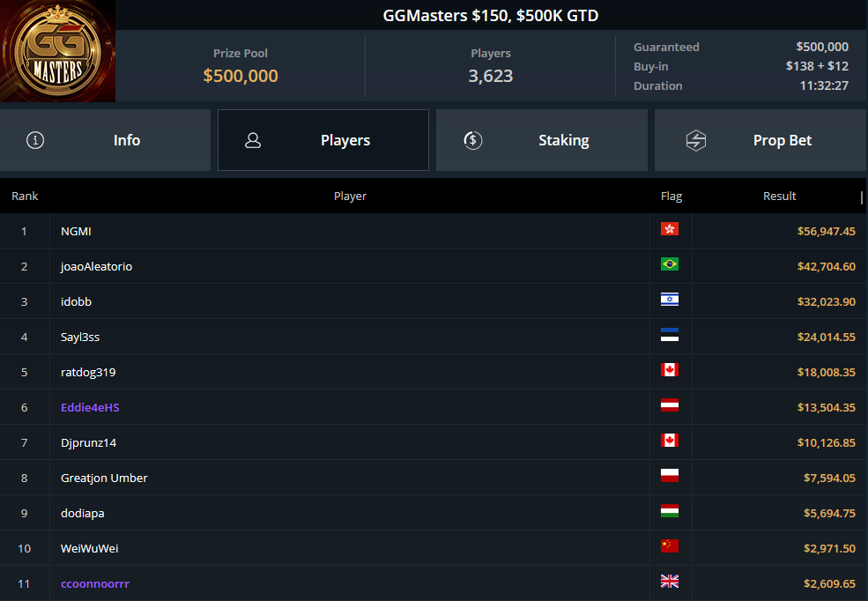Click the Brazil flag for joaoAleatorio
Image resolution: width=868 pixels, height=601 pixels.
(669, 264)
